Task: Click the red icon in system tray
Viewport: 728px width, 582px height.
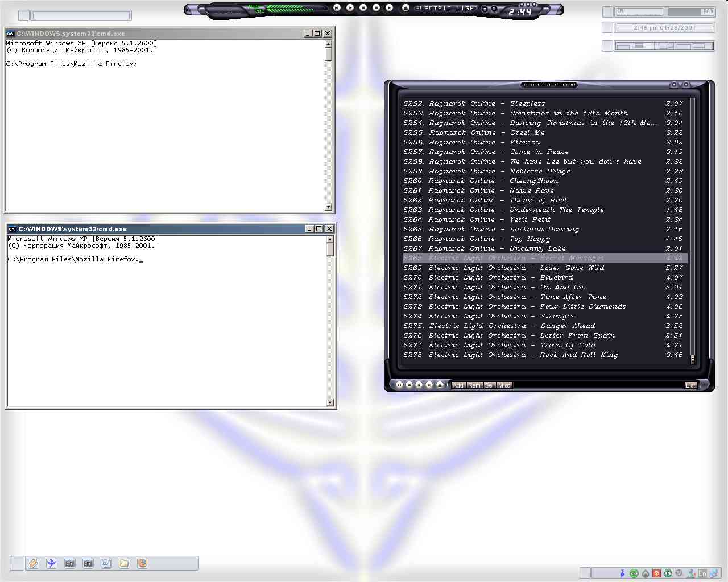Action: tap(656, 573)
